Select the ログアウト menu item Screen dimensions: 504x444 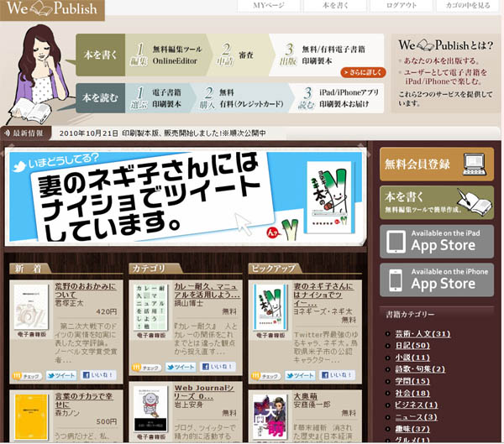pos(402,6)
